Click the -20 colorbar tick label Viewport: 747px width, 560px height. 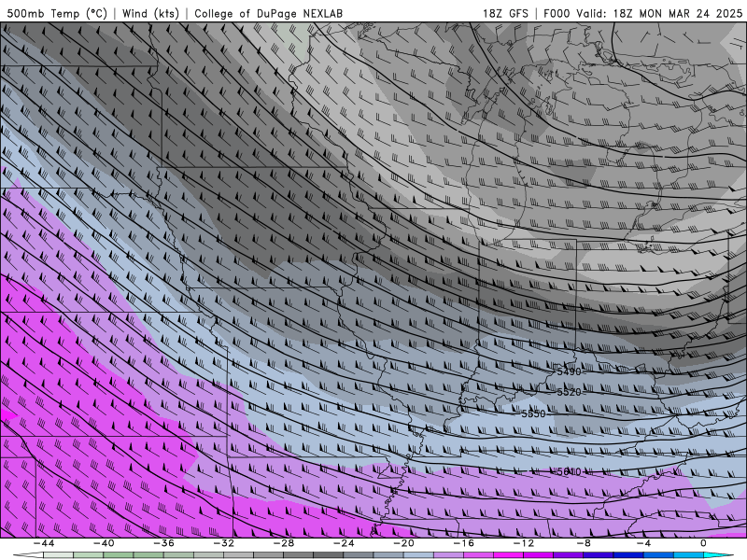click(403, 543)
